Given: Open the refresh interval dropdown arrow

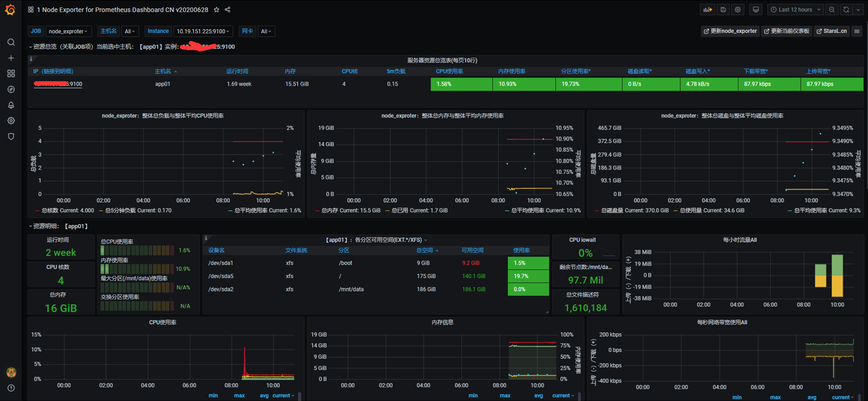Looking at the screenshot, I should pyautogui.click(x=858, y=10).
